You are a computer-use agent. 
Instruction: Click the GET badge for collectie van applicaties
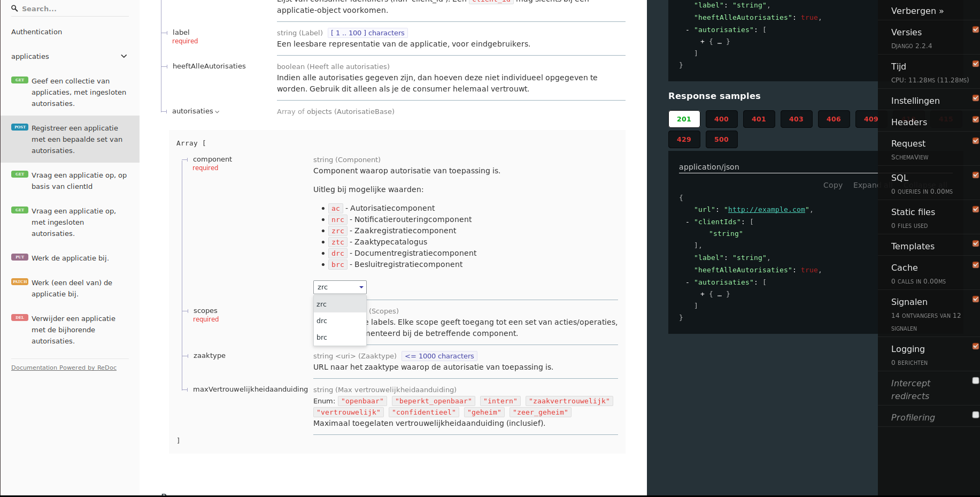19,79
